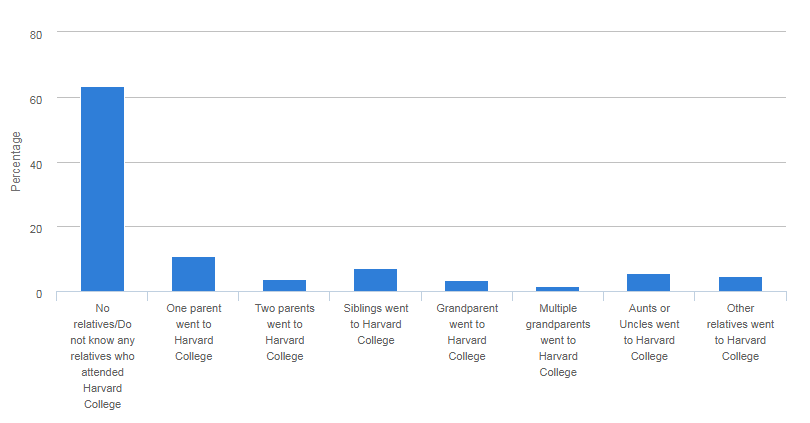Click the 20 y-axis label
Viewport: 810px width, 423px height.
36,228
